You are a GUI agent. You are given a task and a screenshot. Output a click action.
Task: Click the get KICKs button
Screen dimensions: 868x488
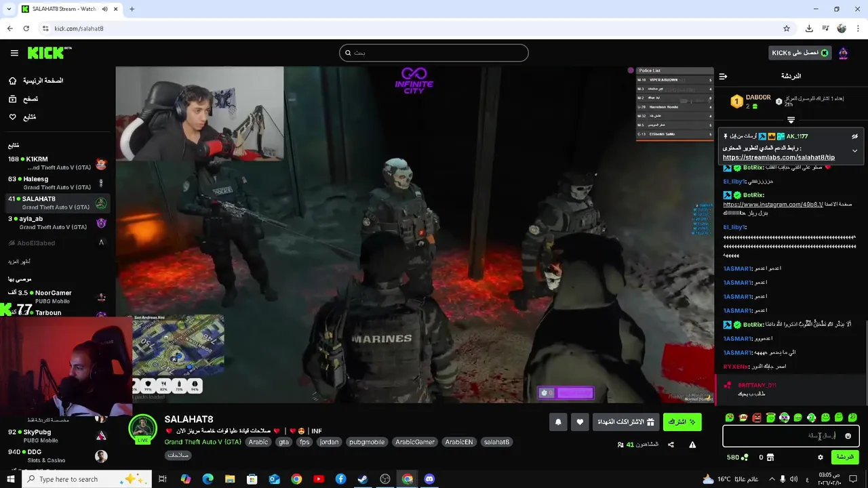pos(800,53)
